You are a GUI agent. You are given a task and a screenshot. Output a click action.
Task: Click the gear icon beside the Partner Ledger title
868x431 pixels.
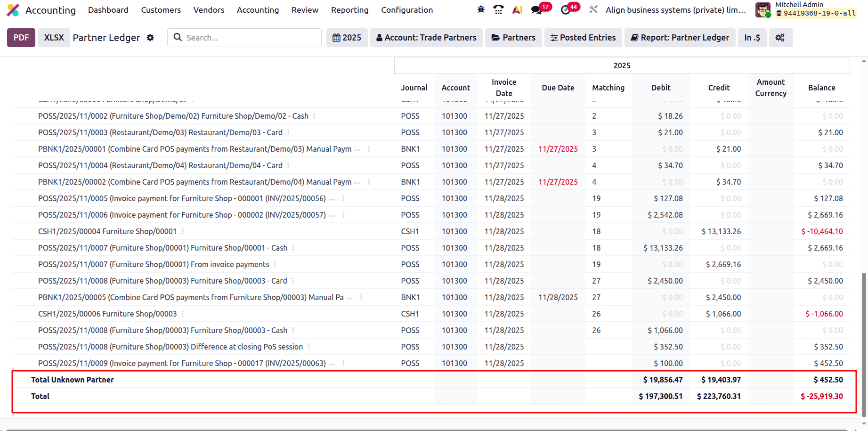click(150, 38)
